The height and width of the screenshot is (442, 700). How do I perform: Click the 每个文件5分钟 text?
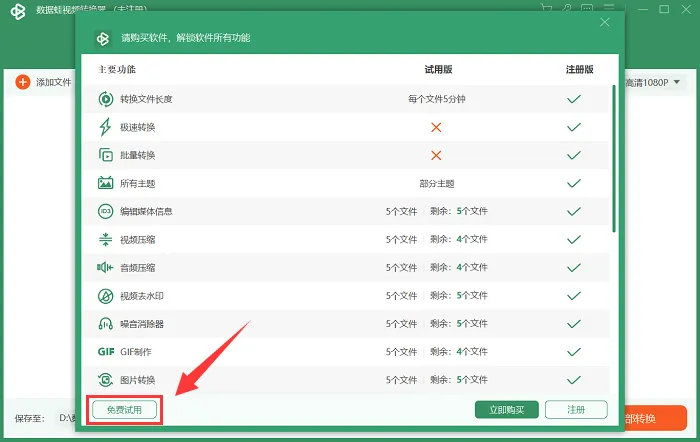(x=437, y=99)
